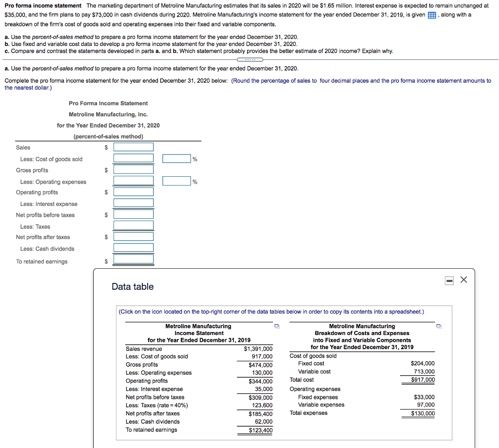Image resolution: width=499 pixels, height=448 pixels.
Task: Close the Data table popup
Action: 464,280
